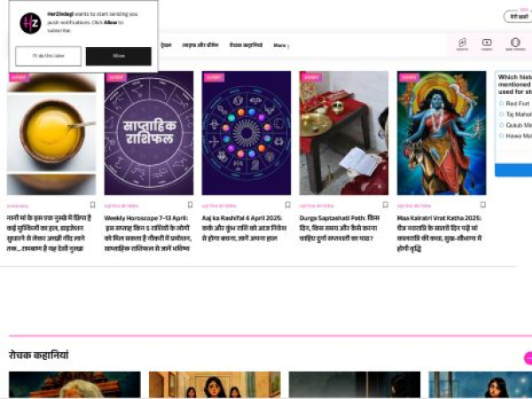Click the HerZindagi HZ logo in notification popup
The height and width of the screenshot is (399, 532).
point(30,23)
